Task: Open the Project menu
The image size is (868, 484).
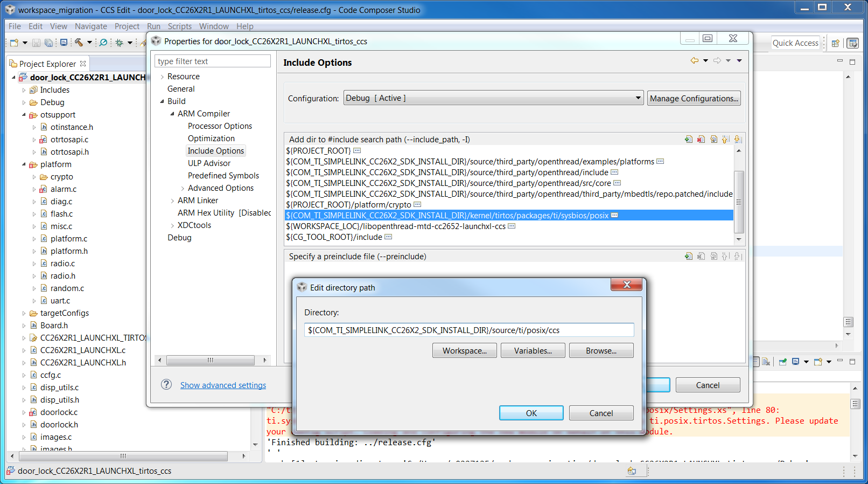Action: tap(127, 26)
